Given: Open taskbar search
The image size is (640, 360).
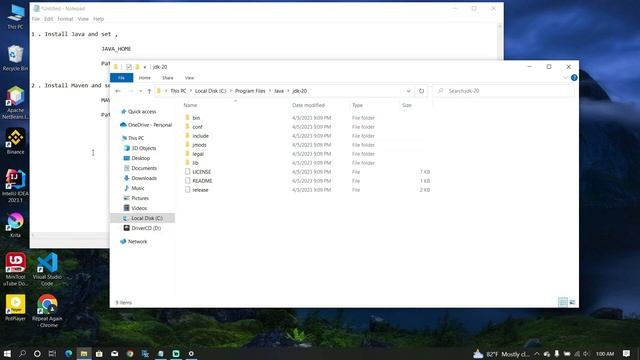Looking at the screenshot, I should (x=22, y=353).
